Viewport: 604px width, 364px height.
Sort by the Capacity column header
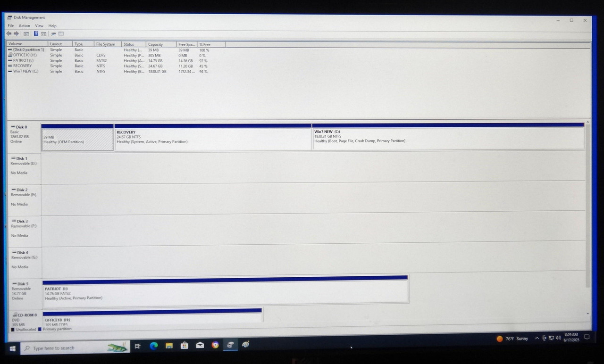(x=161, y=44)
